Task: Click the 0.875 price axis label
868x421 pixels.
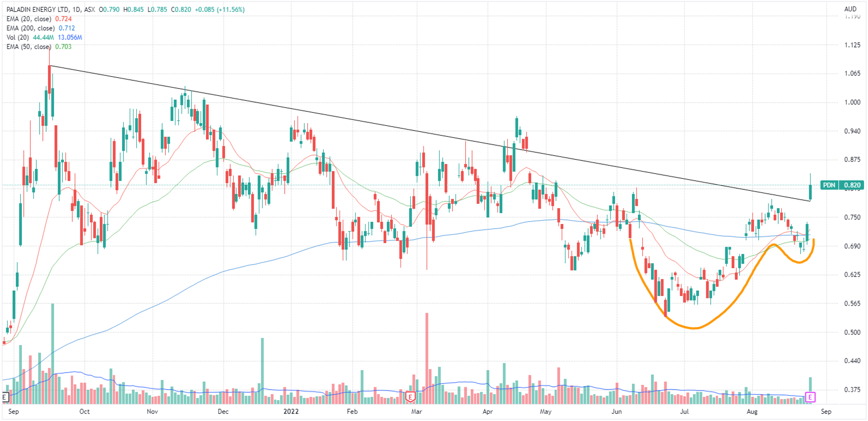Action: tap(852, 160)
